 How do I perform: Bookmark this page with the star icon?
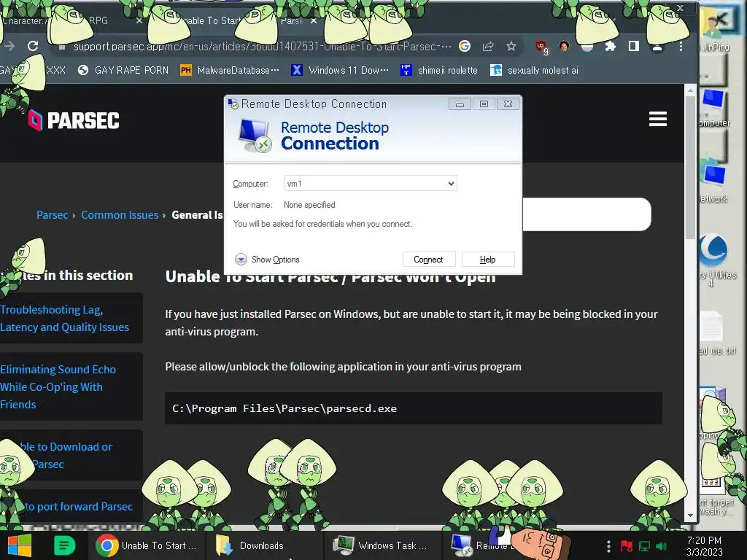coord(511,46)
